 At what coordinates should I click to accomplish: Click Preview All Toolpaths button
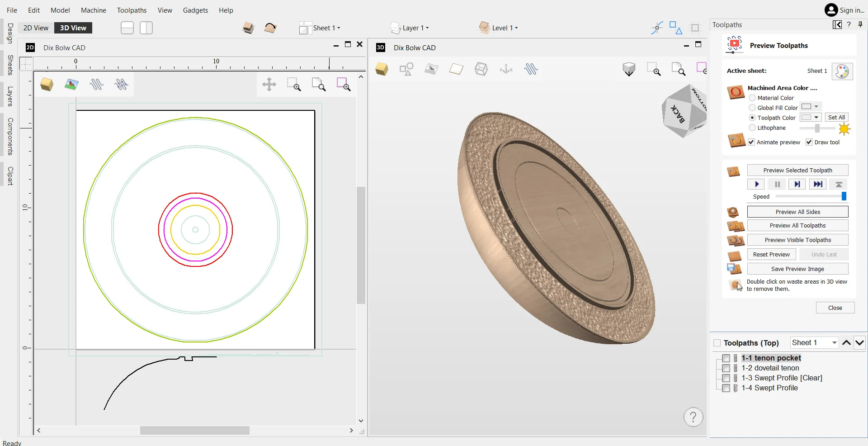797,225
